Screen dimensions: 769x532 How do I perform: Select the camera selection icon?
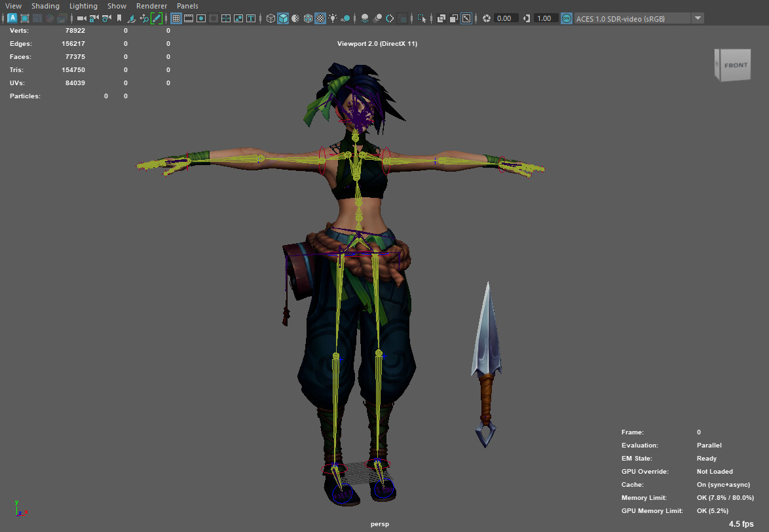pos(81,18)
